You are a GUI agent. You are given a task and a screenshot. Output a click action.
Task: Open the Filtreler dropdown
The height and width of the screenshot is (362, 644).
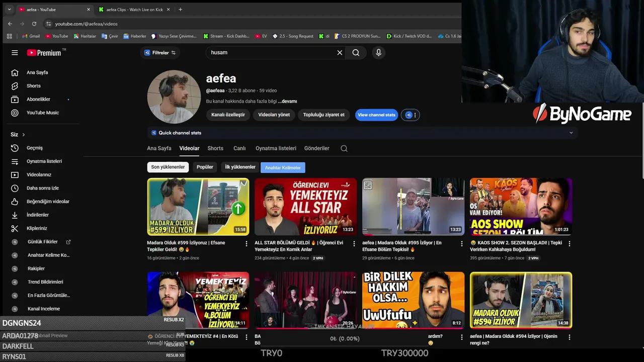(160, 53)
